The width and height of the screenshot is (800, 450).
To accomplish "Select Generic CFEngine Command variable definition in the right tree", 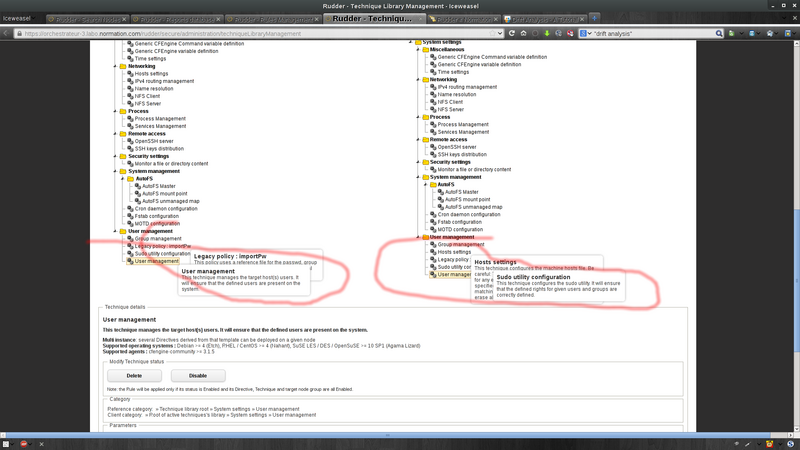I will (x=492, y=57).
